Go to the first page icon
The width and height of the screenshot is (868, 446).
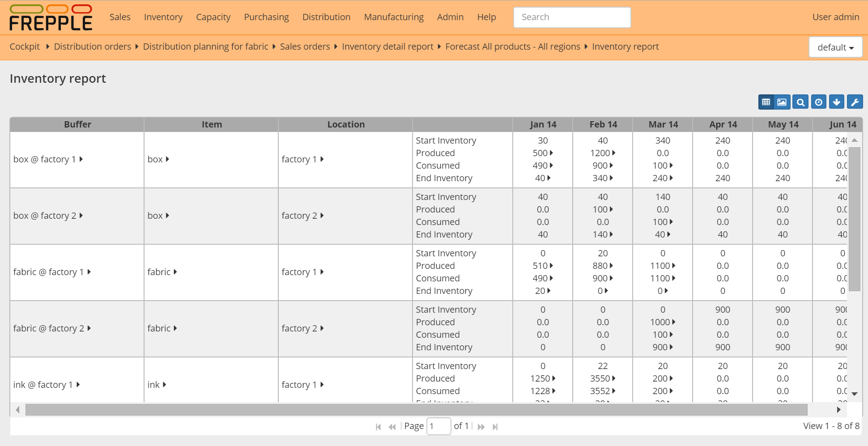379,427
